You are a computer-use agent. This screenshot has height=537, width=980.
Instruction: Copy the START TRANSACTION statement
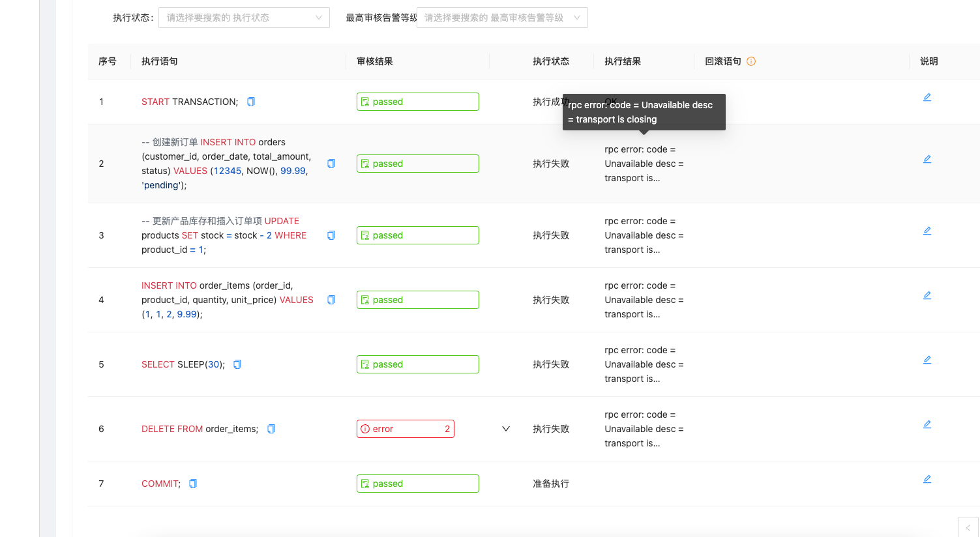tap(250, 102)
